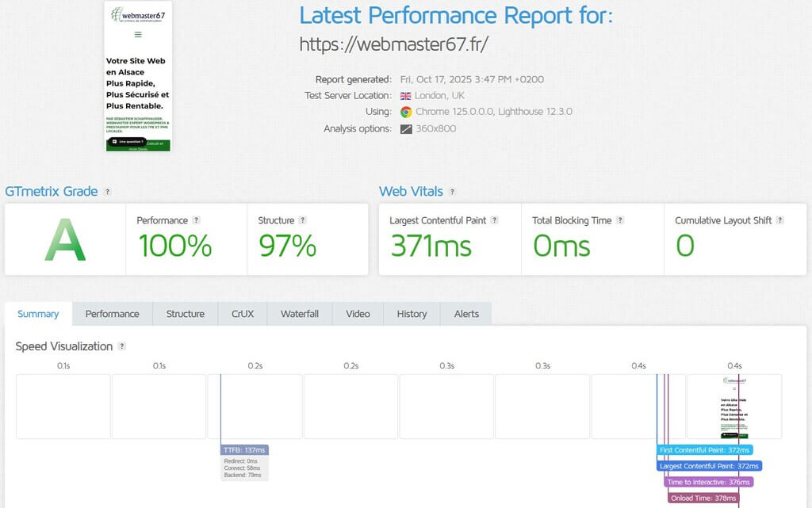812x508 pixels.
Task: Select the CrUX tab
Action: tap(243, 314)
